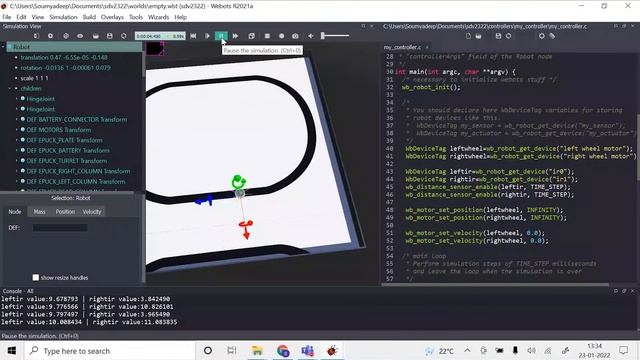Switch to the Position tab
Image resolution: width=640 pixels, height=360 pixels.
[x=65, y=212]
